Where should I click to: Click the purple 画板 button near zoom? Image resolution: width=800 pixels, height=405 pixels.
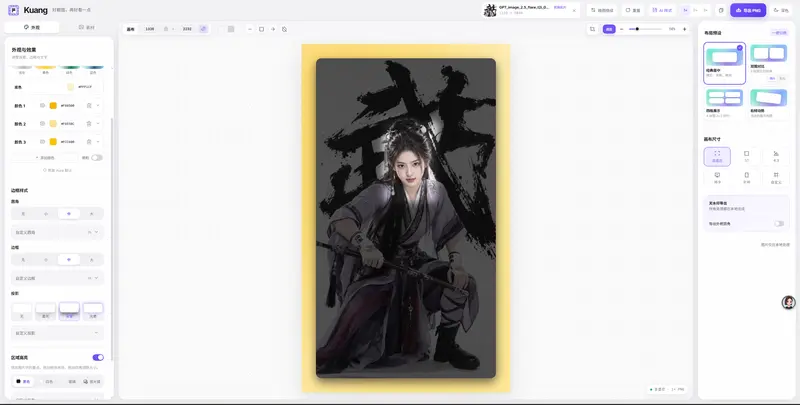coord(609,29)
